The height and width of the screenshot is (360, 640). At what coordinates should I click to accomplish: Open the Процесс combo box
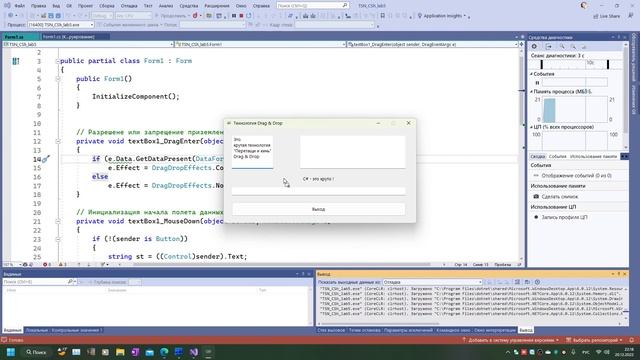pyautogui.click(x=61, y=25)
